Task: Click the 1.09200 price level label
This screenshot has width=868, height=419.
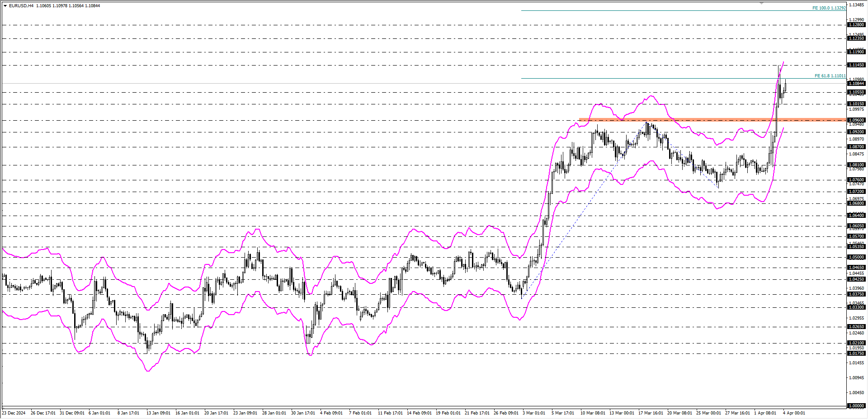Action: tap(856, 132)
